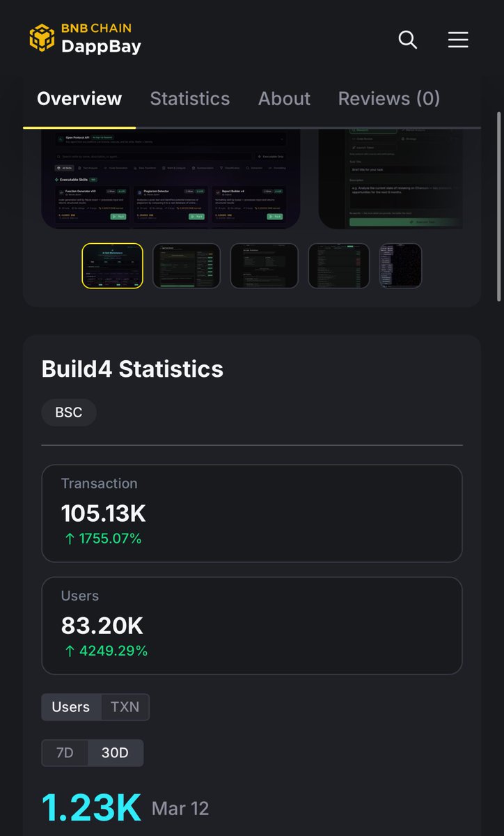Open the search magnifier icon
This screenshot has height=836, width=504.
(407, 40)
